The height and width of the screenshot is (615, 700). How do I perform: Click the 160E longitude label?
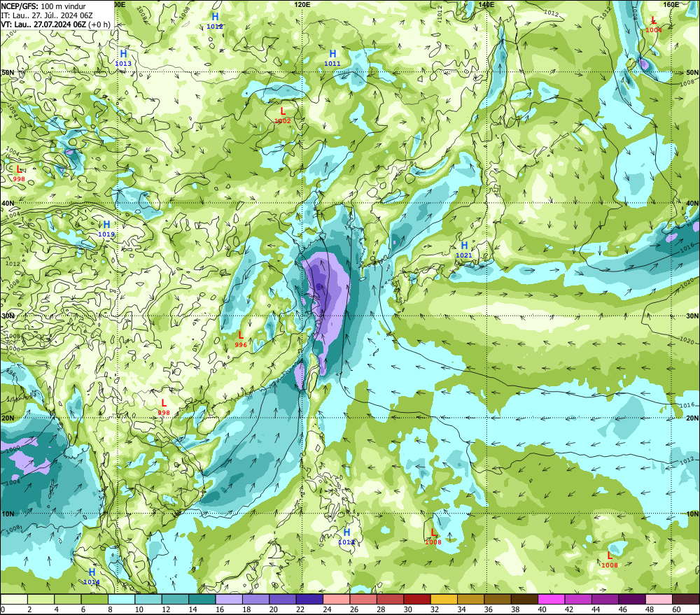point(671,4)
